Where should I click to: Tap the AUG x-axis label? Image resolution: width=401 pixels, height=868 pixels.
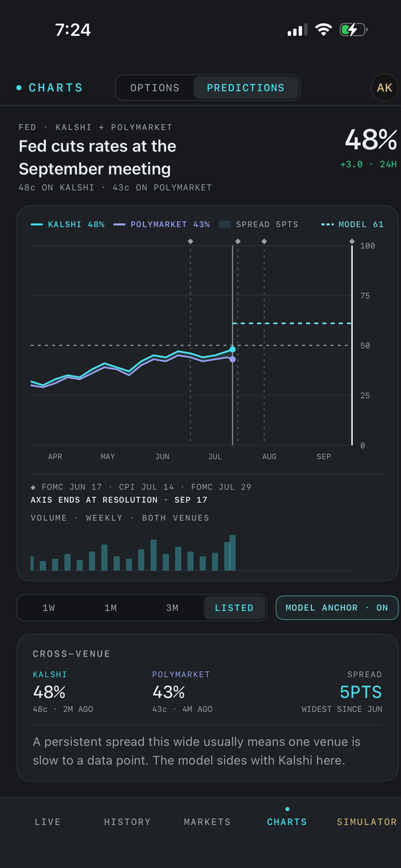(269, 457)
